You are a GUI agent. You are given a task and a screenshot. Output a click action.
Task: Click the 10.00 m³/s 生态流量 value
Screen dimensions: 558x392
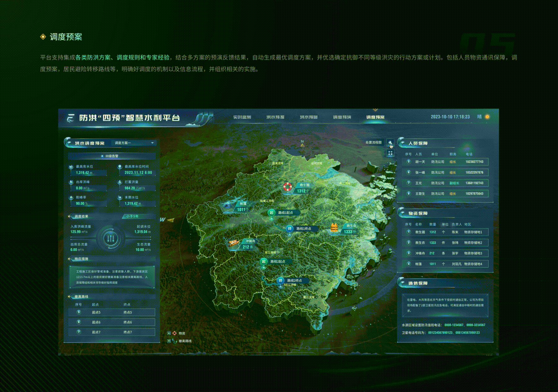click(x=143, y=250)
